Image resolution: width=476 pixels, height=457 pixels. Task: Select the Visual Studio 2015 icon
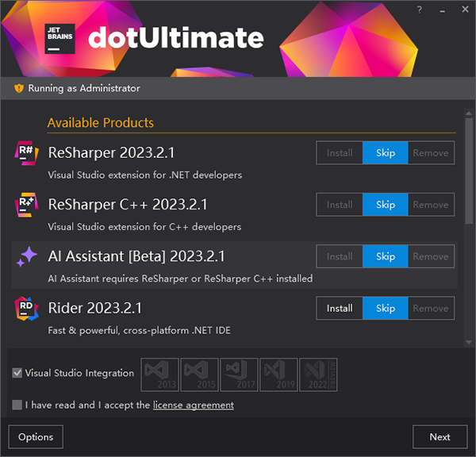199,374
